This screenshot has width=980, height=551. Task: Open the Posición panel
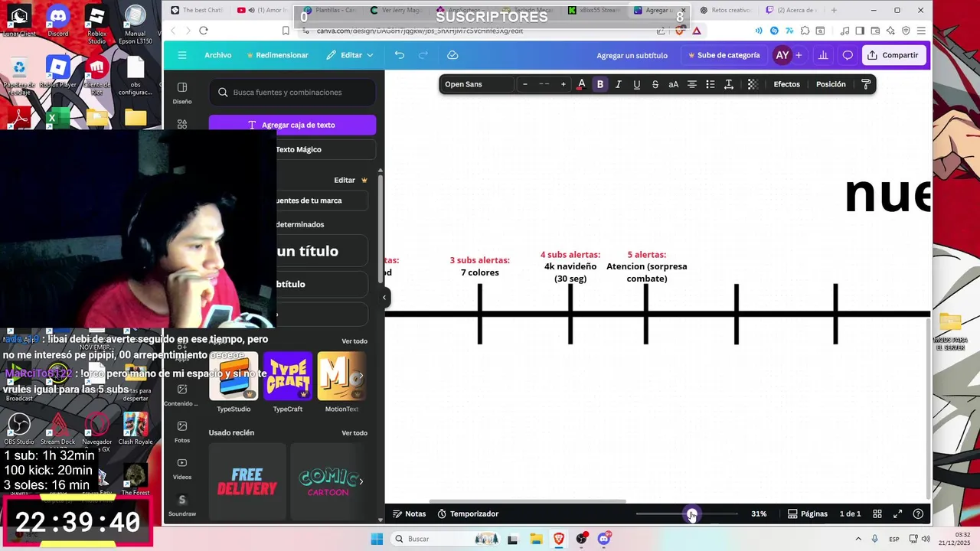(x=831, y=84)
